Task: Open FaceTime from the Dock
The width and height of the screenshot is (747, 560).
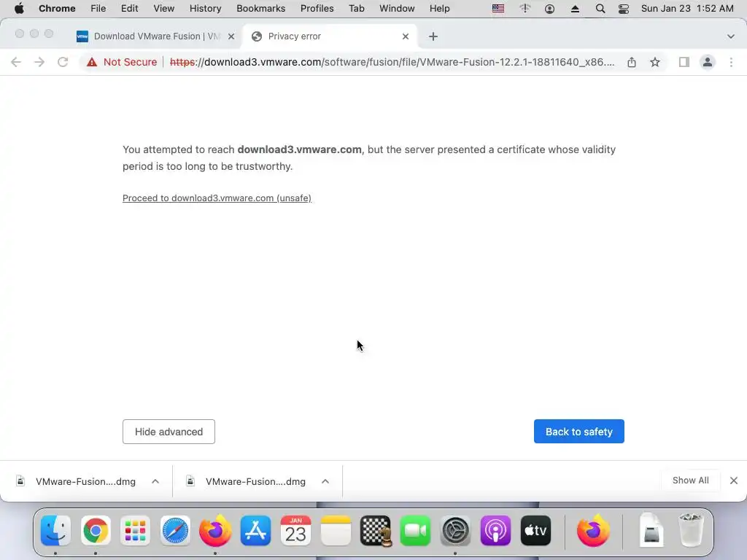Action: coord(415,531)
